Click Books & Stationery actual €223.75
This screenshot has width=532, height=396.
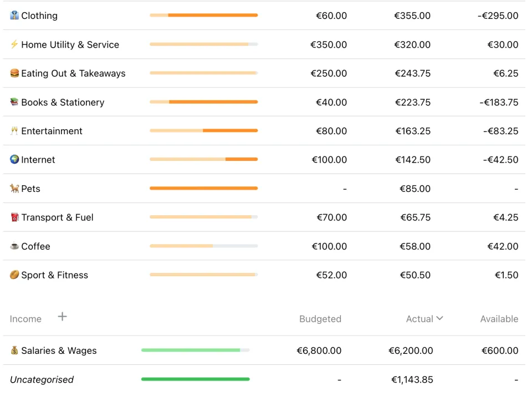tap(412, 102)
